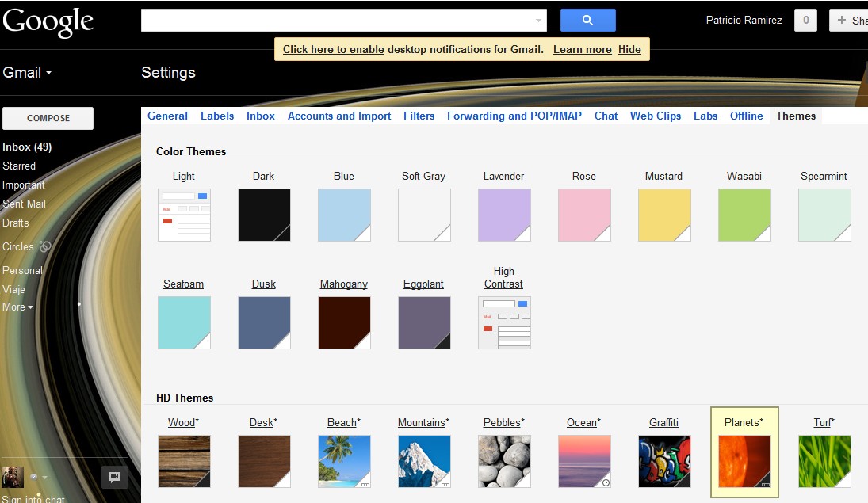The image size is (868, 503).
Task: Apply the Turf HD theme thumbnail
Action: coord(825,462)
